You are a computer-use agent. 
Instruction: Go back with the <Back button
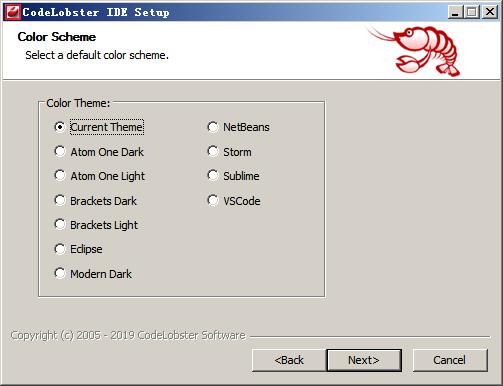(x=289, y=360)
